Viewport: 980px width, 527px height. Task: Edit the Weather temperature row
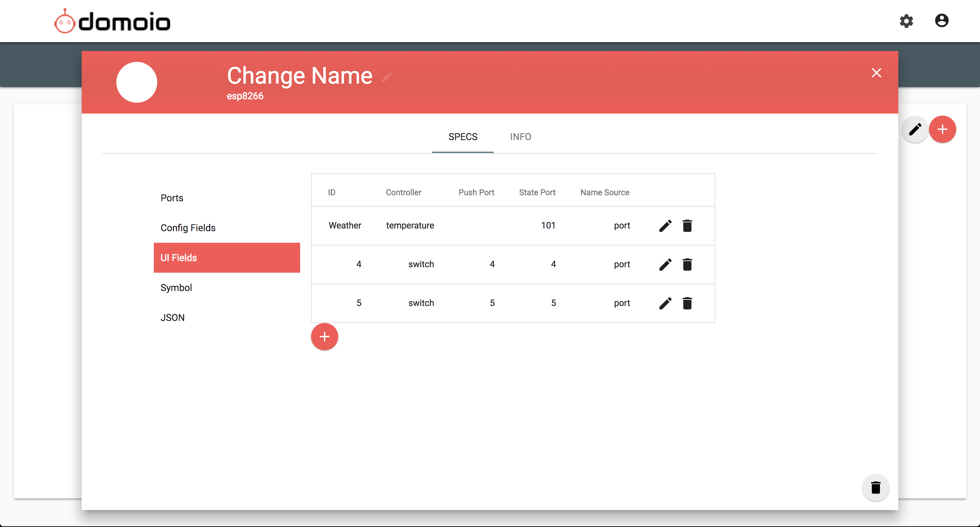(665, 225)
